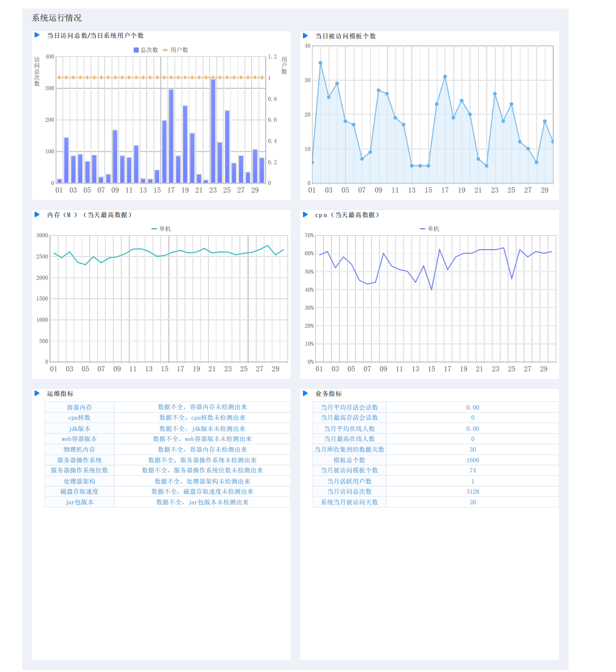Screen dimensions: 616x672
Task: Click the 模板总个数 value 1606
Action: pos(473,460)
